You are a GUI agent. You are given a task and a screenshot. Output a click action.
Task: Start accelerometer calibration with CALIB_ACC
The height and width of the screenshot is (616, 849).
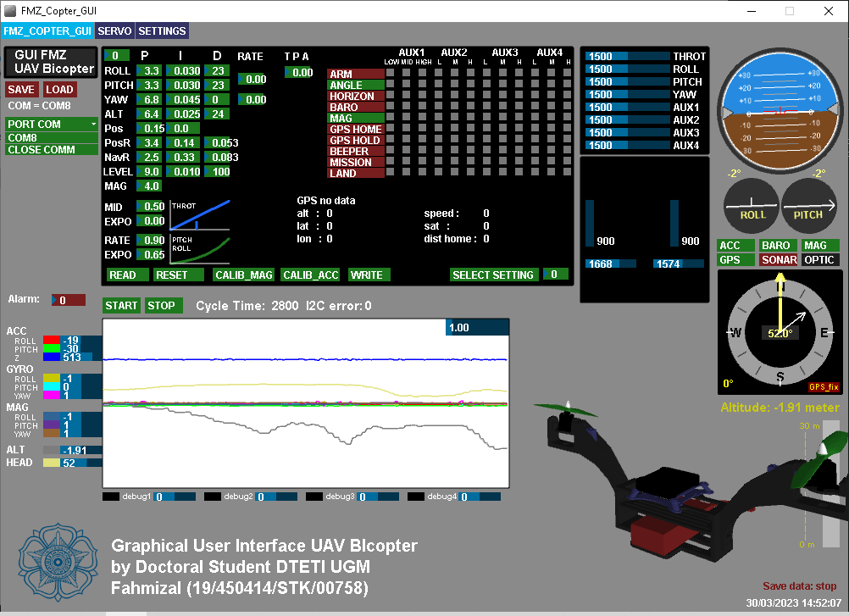coord(311,275)
